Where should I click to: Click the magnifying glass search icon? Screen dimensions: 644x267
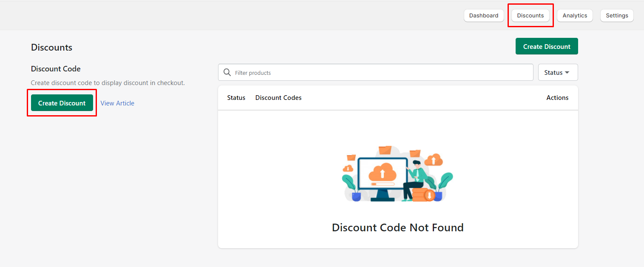(x=227, y=72)
